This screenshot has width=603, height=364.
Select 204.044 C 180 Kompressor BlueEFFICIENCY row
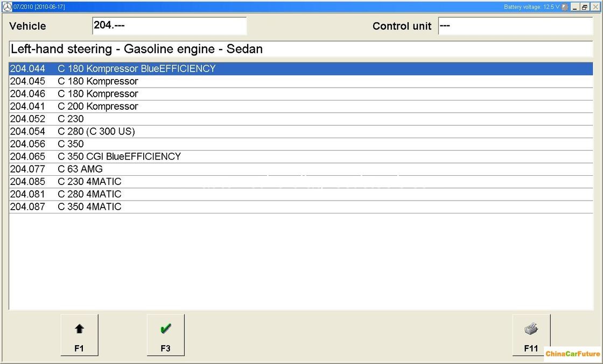[301, 69]
